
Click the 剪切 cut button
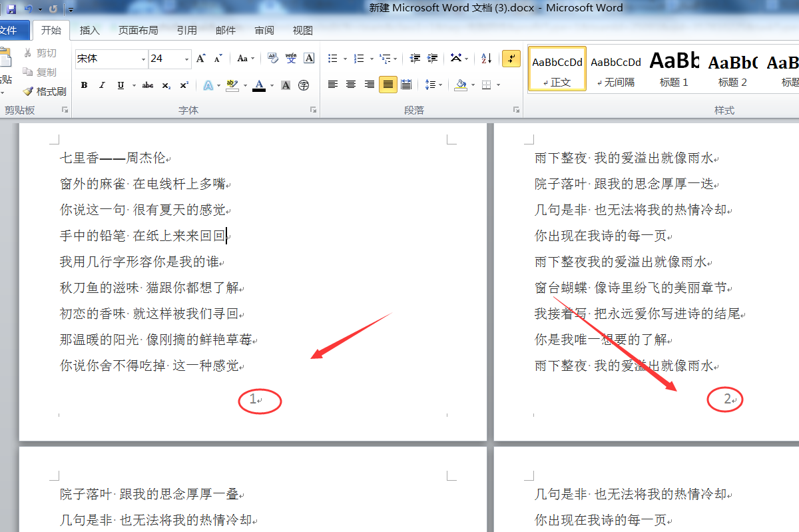[40, 53]
